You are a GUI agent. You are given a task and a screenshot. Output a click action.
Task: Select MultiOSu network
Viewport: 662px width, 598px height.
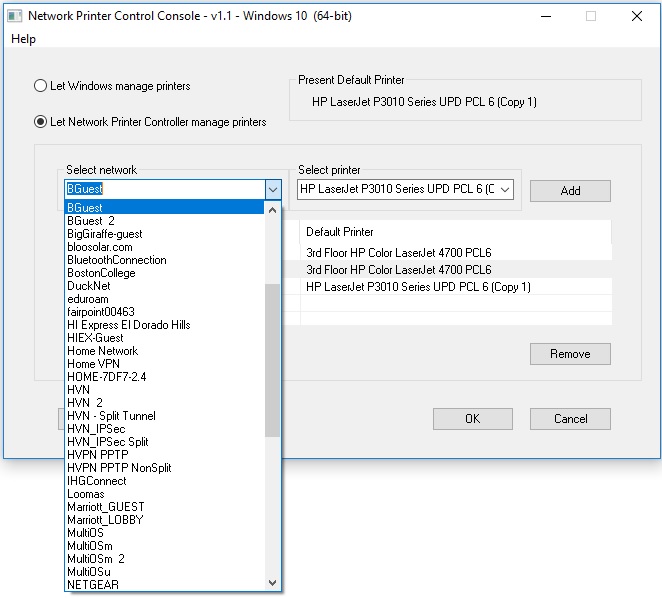tap(165, 572)
